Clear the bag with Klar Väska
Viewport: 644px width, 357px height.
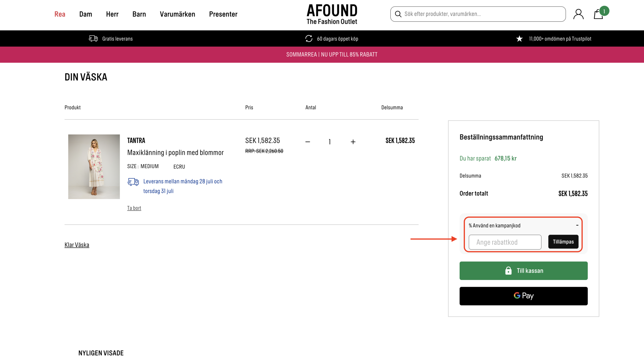pos(77,245)
